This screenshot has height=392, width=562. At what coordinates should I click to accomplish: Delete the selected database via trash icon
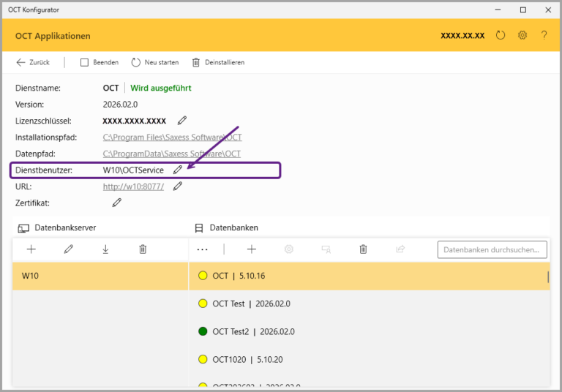(x=363, y=249)
